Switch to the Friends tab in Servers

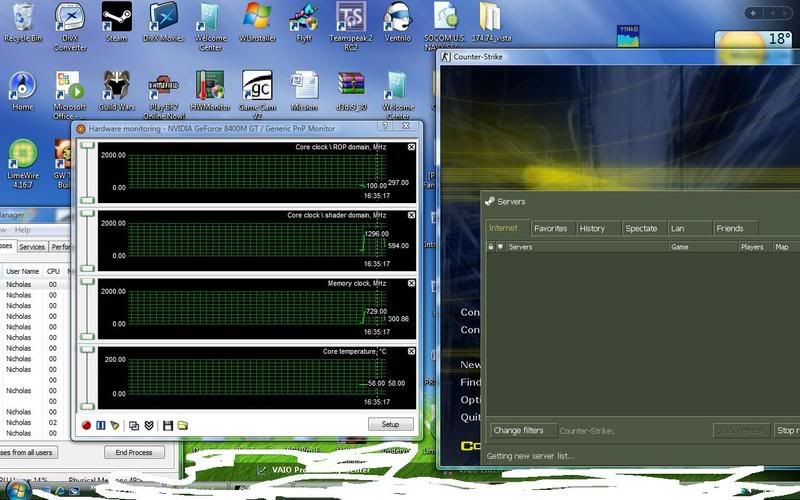click(x=735, y=229)
